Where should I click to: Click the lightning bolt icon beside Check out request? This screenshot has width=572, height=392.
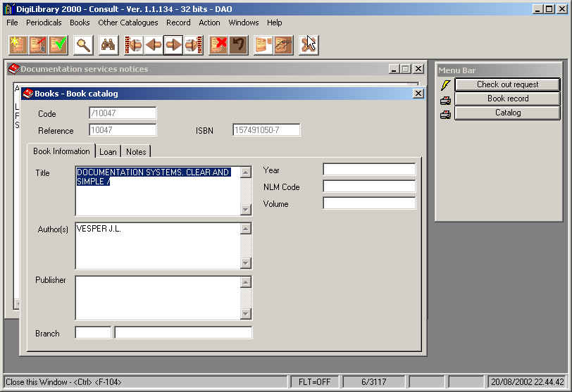click(445, 85)
